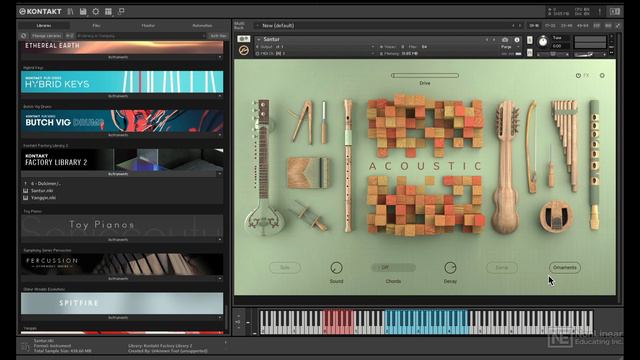Click the small rack resize icon at header end

(618, 26)
